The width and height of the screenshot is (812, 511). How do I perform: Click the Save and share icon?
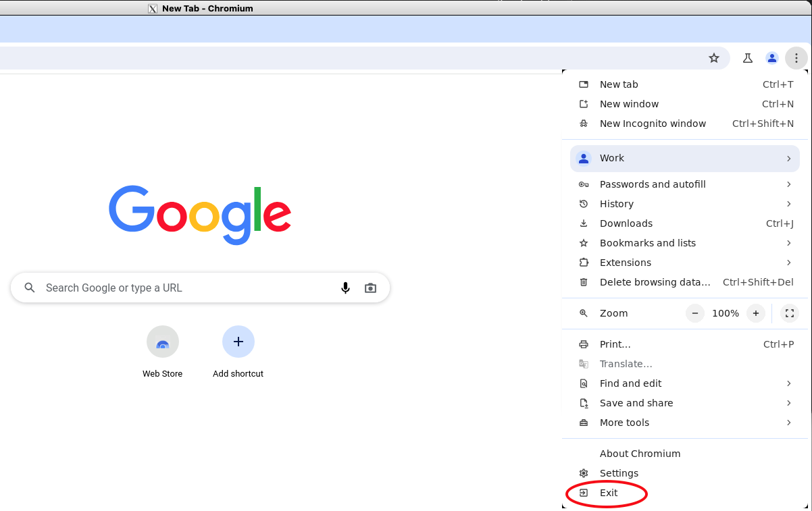pos(584,403)
